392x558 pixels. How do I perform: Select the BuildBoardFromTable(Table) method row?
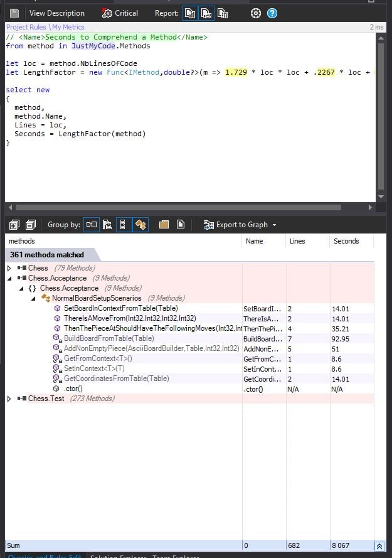tap(109, 338)
